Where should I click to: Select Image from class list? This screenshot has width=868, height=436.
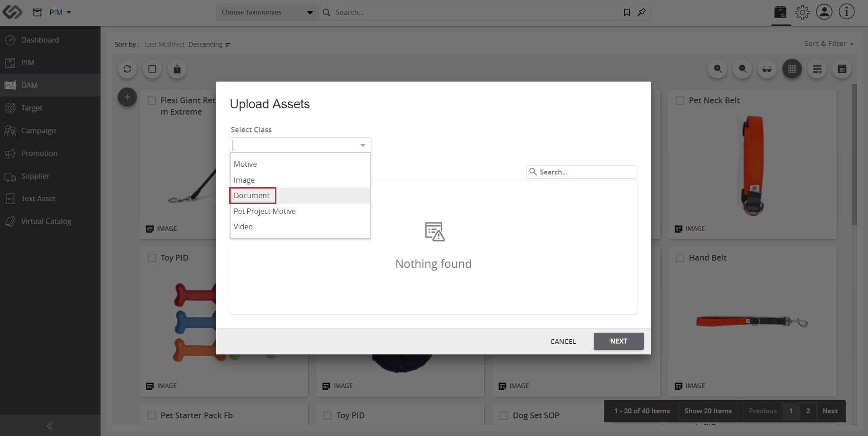(x=300, y=180)
